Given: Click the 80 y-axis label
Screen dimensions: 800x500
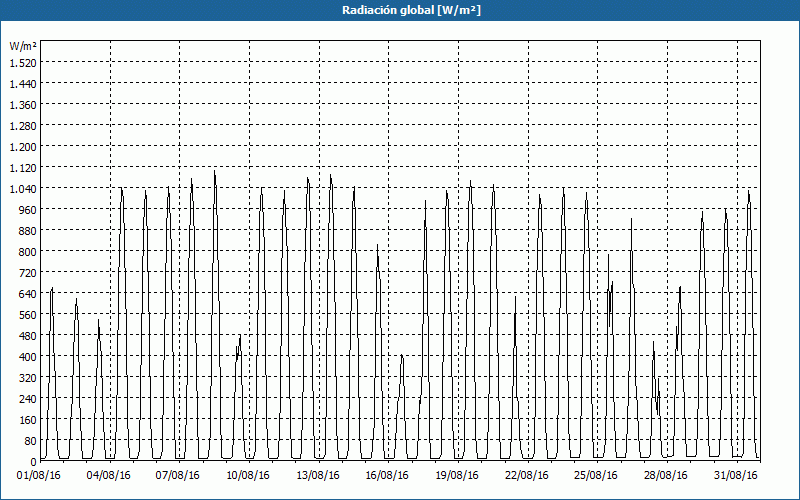Looking at the screenshot, I should click(x=31, y=441).
